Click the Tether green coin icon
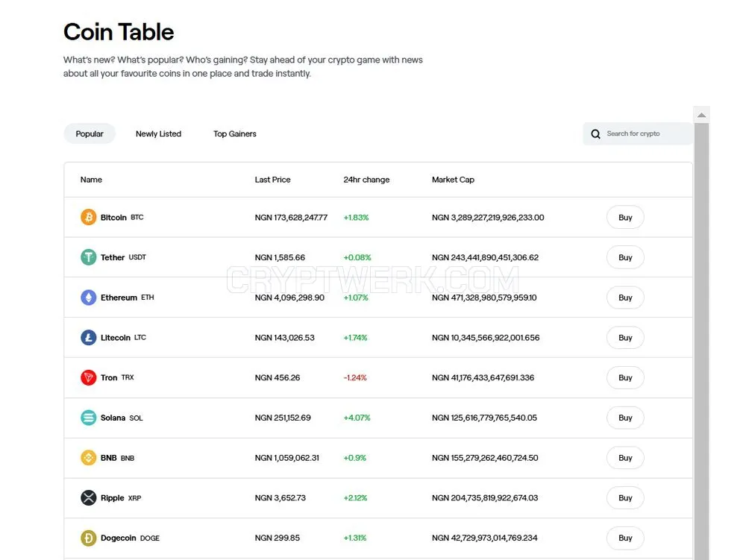Screen dimensions: 746x560 (x=89, y=257)
